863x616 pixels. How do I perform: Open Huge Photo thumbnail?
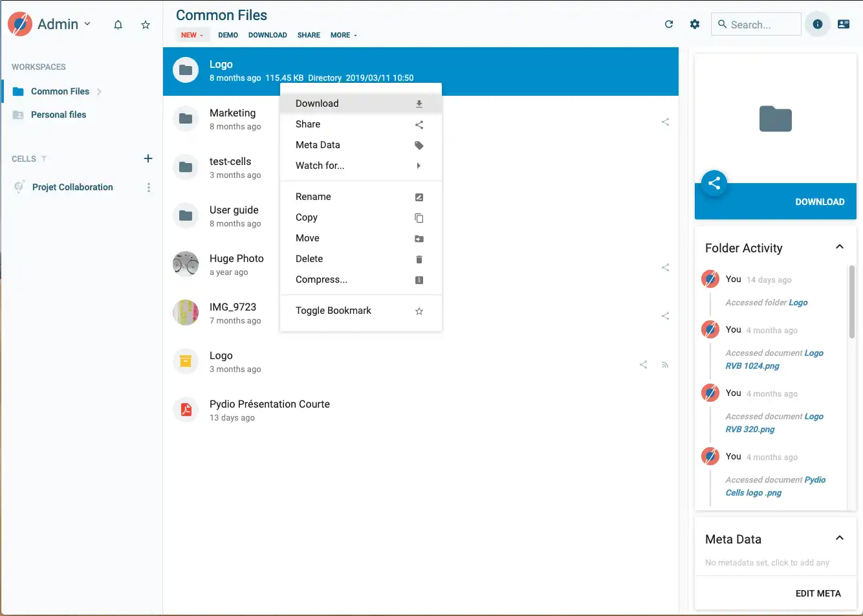186,264
